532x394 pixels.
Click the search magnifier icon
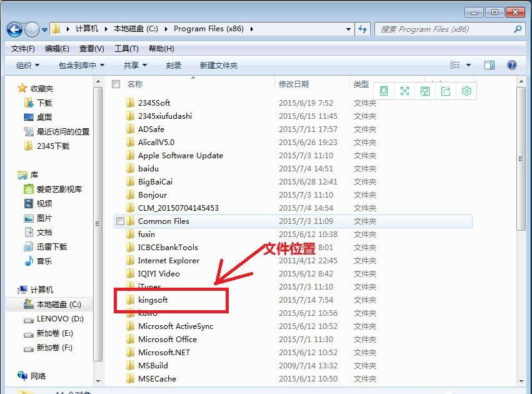click(x=518, y=29)
